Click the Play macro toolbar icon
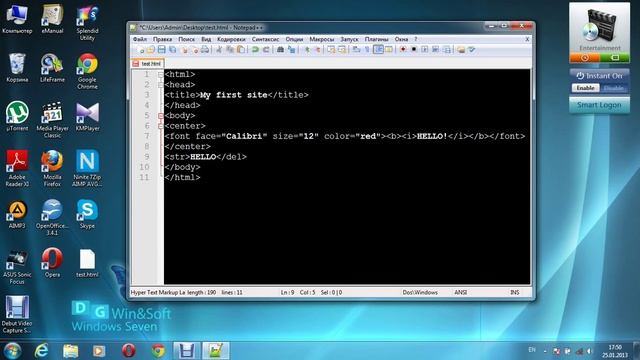 pyautogui.click(x=424, y=50)
